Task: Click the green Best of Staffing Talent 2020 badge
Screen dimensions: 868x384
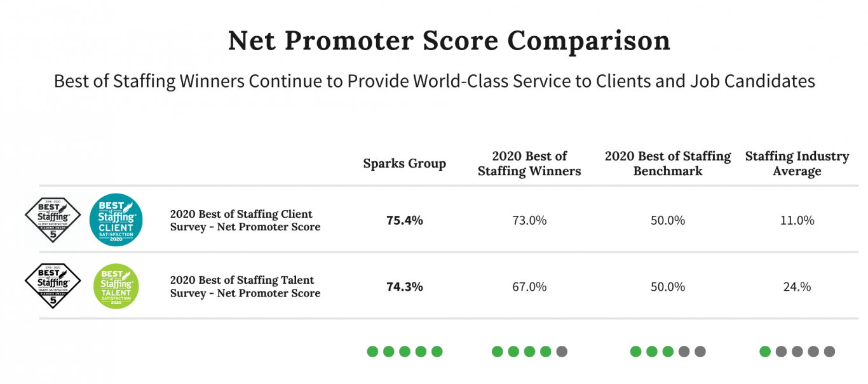Action: [x=116, y=286]
